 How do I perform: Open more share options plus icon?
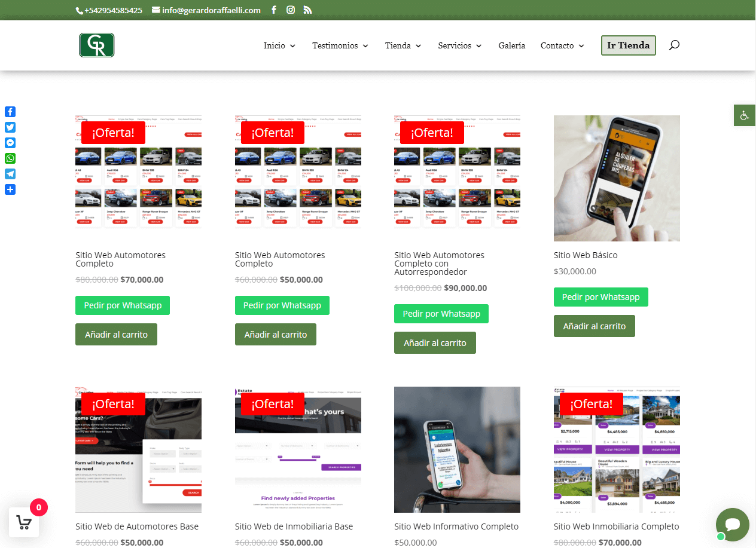pos(10,189)
